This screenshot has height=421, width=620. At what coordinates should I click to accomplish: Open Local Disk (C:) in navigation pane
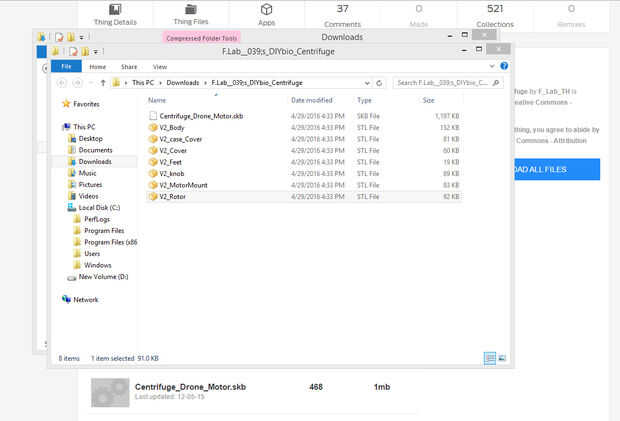(x=99, y=207)
